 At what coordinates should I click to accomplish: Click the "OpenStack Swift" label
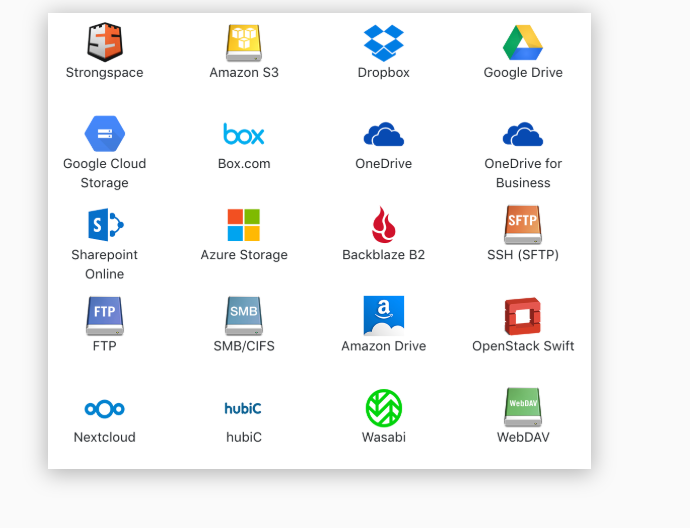[x=523, y=346]
